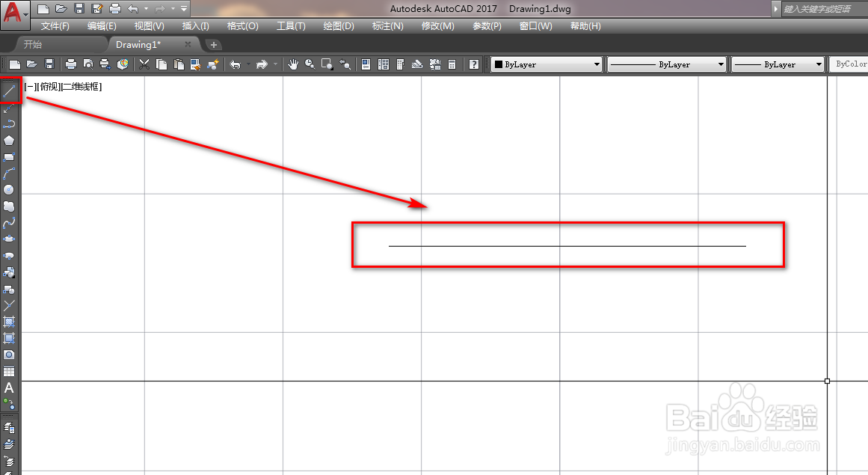This screenshot has width=868, height=475.
Task: Open the 修改(M) menu
Action: (x=438, y=26)
